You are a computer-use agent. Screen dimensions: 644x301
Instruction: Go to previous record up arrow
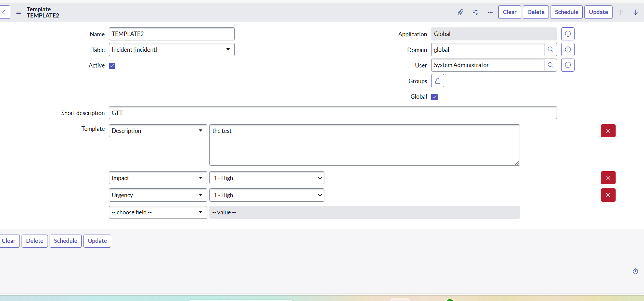click(x=620, y=12)
